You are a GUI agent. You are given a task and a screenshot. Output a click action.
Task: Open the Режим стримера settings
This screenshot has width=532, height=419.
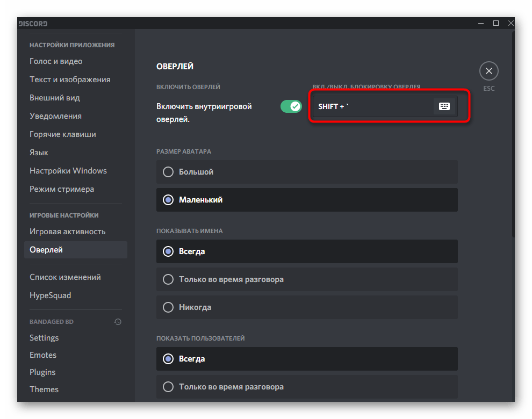(62, 189)
